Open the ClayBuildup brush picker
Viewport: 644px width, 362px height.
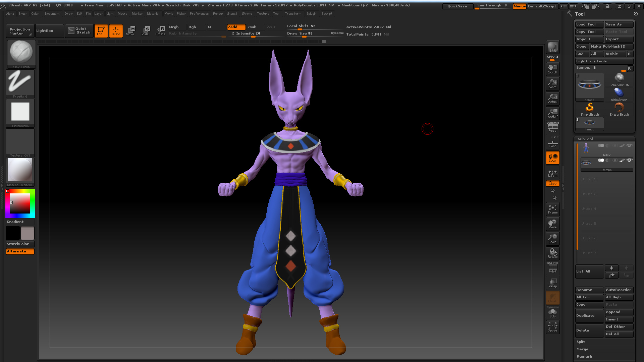click(21, 54)
